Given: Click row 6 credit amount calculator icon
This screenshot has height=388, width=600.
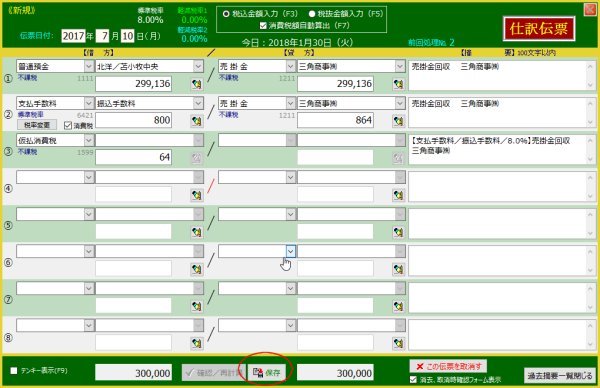Looking at the screenshot, I should pyautogui.click(x=398, y=269).
